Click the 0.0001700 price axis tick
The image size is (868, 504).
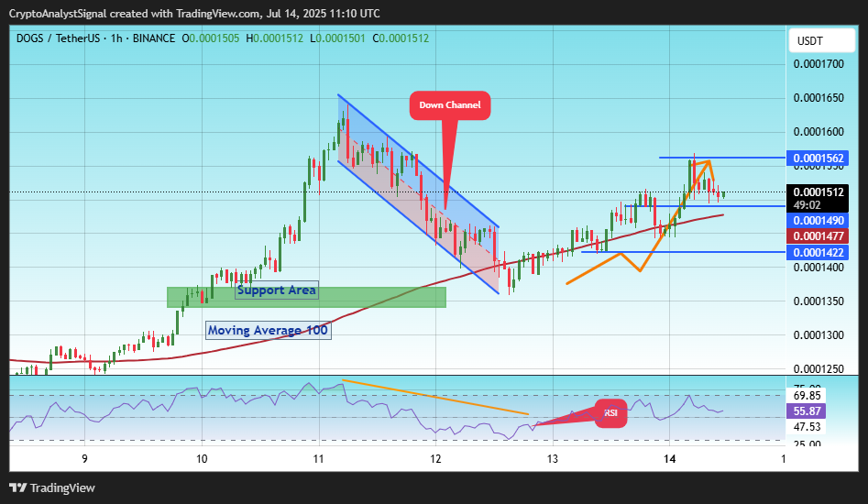[x=819, y=64]
